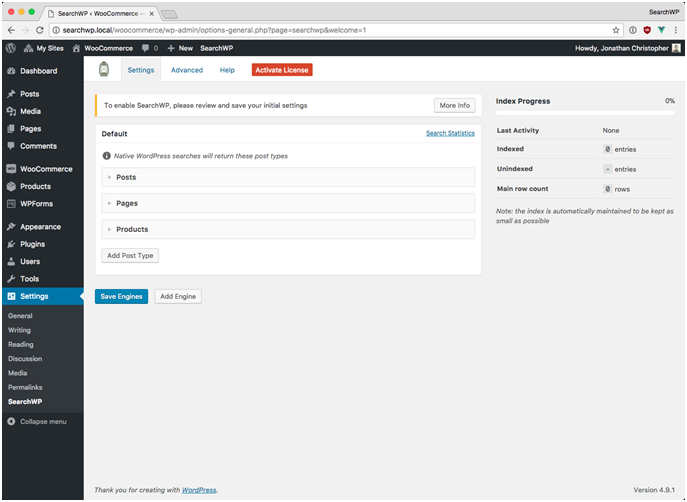Image resolution: width=687 pixels, height=502 pixels.
Task: Open Reading settings submenu item
Action: click(21, 344)
